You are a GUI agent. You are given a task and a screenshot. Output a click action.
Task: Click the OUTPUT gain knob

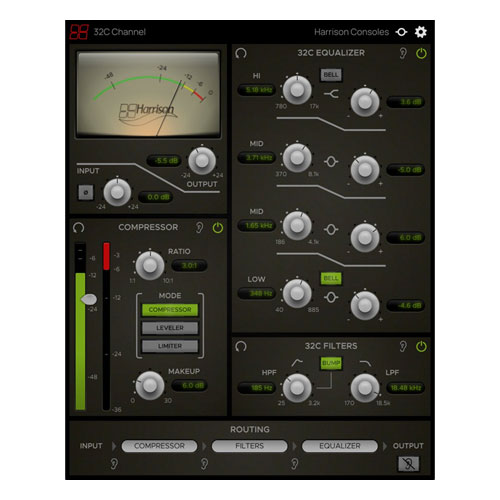[x=202, y=161]
